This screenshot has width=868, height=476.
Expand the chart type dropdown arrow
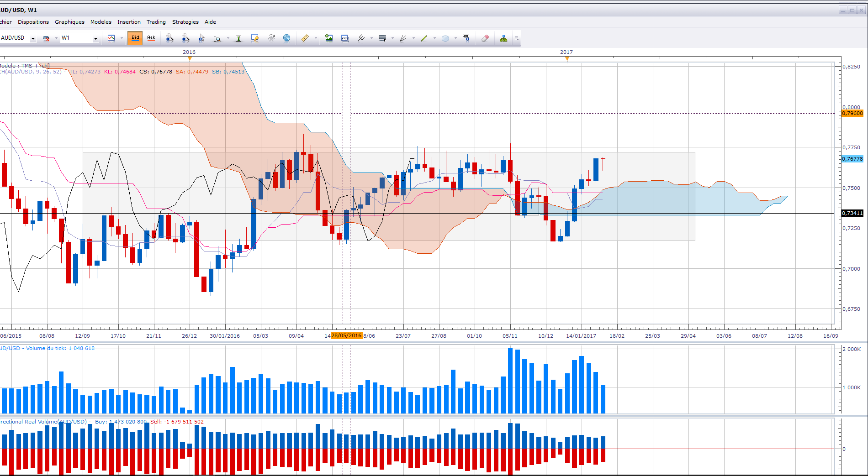click(122, 38)
